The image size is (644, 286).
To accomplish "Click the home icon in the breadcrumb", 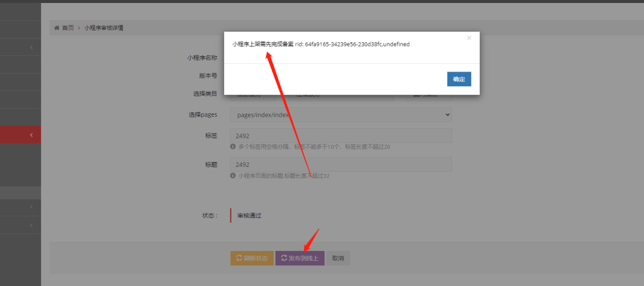I will [57, 28].
